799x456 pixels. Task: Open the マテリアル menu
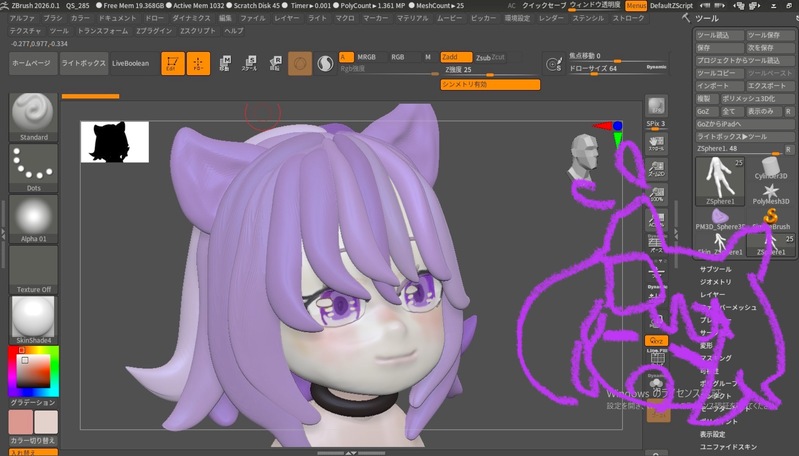tap(413, 18)
